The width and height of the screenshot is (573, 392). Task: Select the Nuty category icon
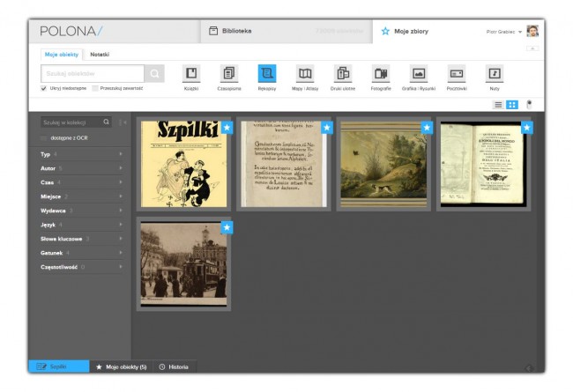coord(495,73)
